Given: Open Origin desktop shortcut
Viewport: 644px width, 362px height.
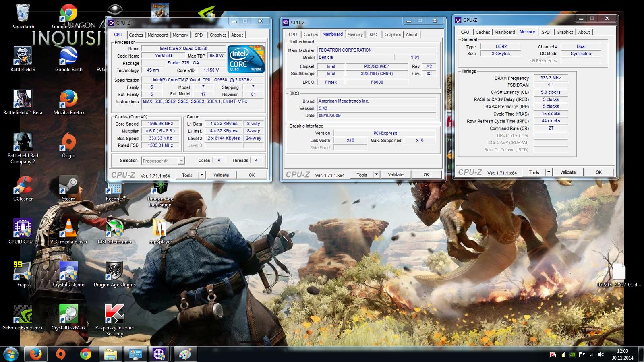Looking at the screenshot, I should click(x=68, y=146).
